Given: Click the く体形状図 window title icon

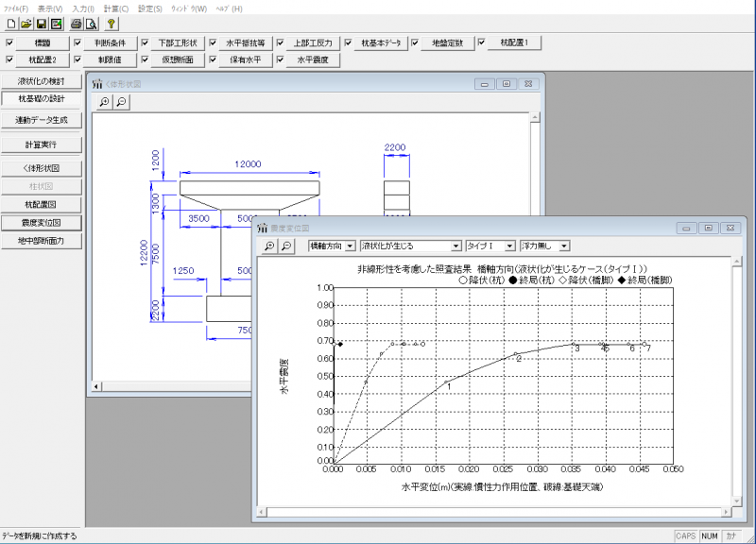Looking at the screenshot, I should tap(97, 84).
